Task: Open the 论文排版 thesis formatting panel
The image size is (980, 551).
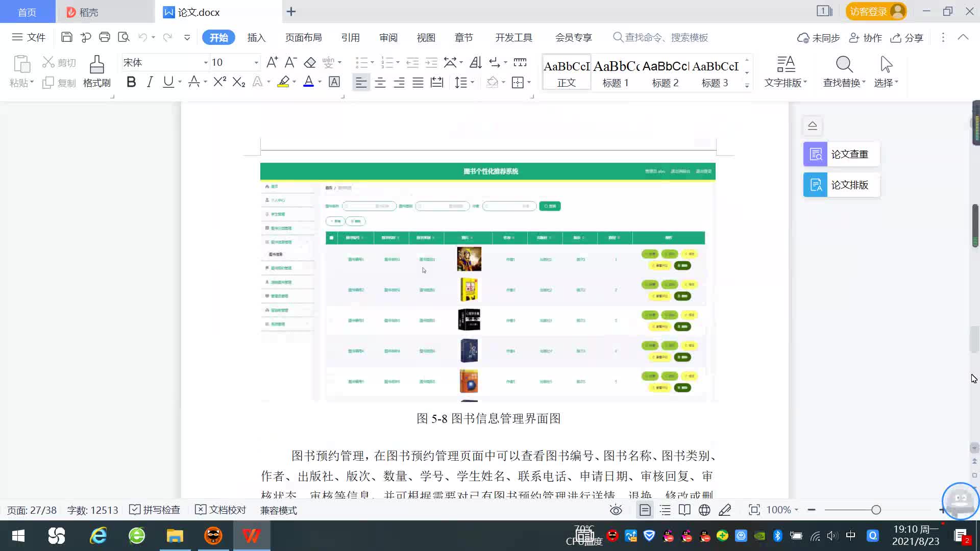Action: [x=841, y=185]
